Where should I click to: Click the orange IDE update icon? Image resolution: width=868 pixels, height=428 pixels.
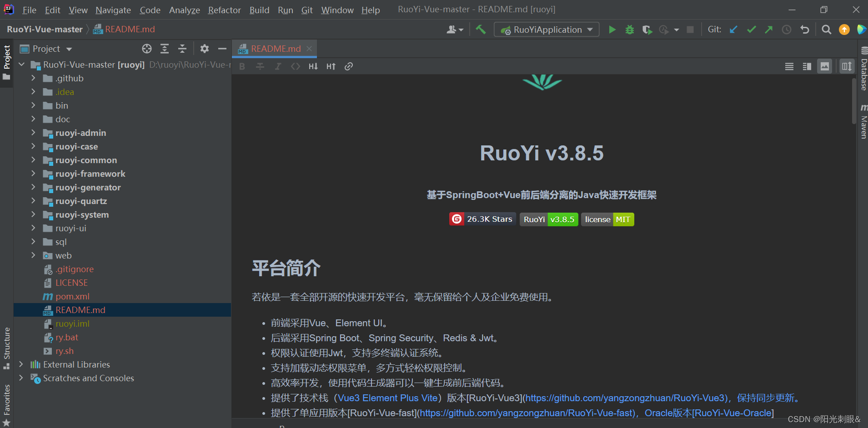click(x=844, y=30)
